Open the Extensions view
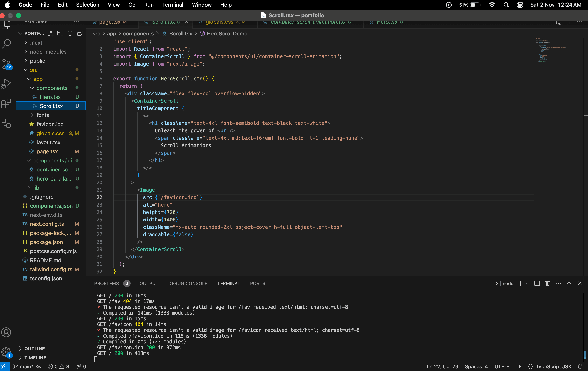 (x=7, y=104)
